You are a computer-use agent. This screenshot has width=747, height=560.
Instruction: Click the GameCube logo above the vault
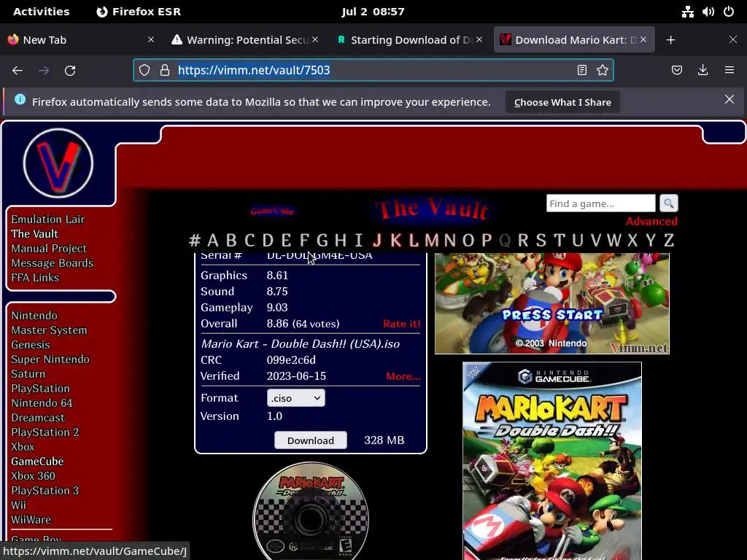click(x=272, y=211)
